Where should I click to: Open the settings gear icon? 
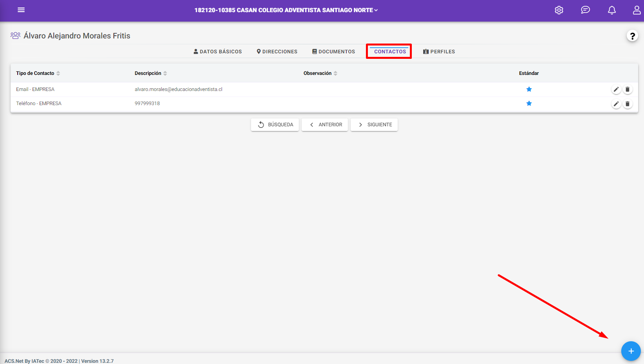click(559, 10)
